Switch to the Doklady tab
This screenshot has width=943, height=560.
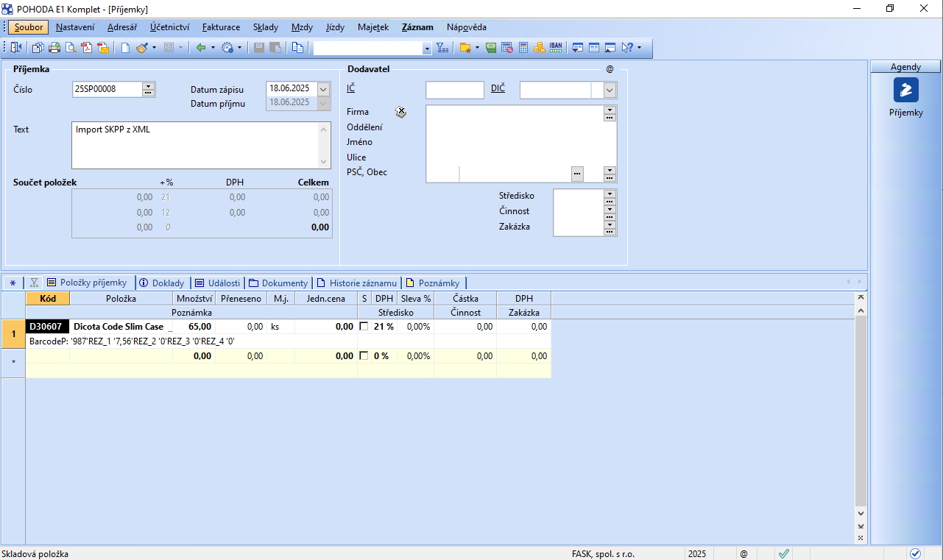[162, 283]
